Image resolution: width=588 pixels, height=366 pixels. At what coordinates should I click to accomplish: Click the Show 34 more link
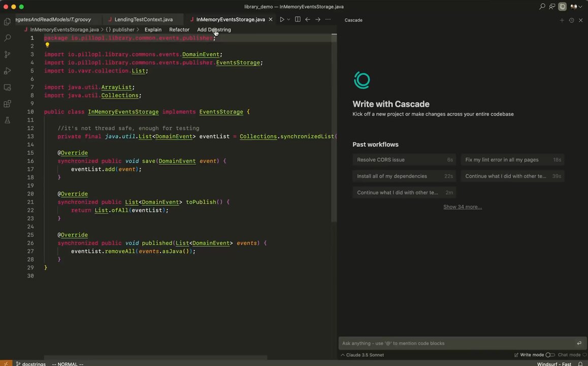tap(463, 207)
